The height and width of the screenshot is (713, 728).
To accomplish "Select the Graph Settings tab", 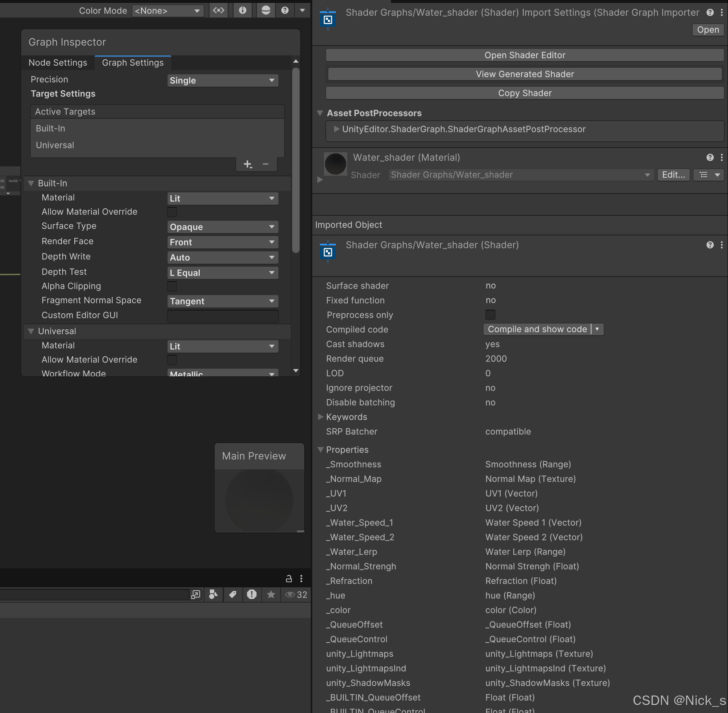I will [133, 63].
